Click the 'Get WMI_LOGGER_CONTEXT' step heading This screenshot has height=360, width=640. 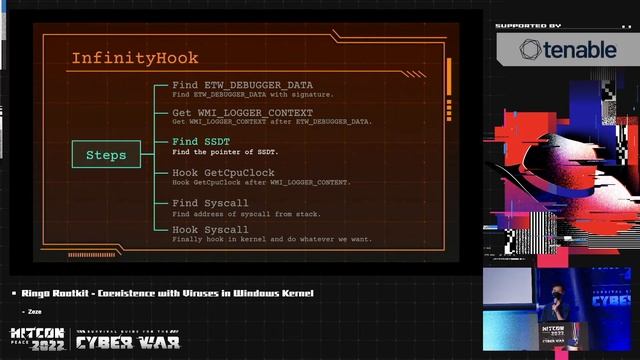pos(242,112)
